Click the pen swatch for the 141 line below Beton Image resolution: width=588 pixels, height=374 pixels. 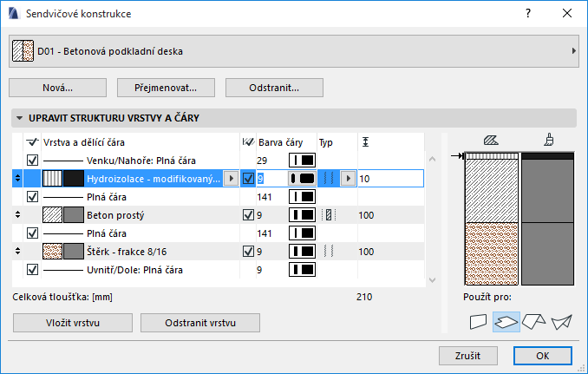coord(303,233)
